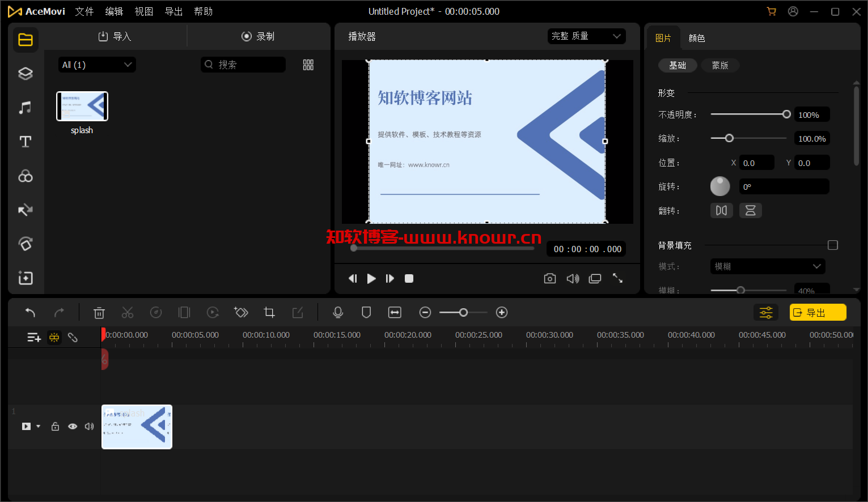The image size is (868, 502).
Task: Open timeline settings sliders icon
Action: pos(766,312)
